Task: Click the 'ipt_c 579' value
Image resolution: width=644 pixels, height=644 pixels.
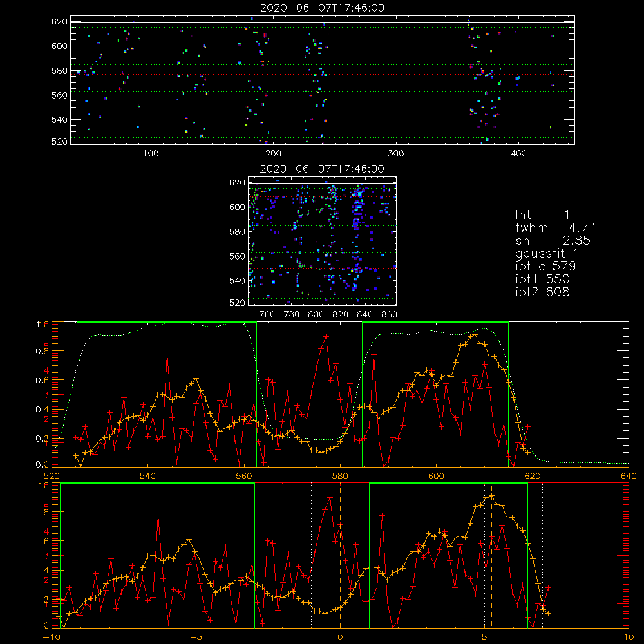Action: [x=545, y=267]
